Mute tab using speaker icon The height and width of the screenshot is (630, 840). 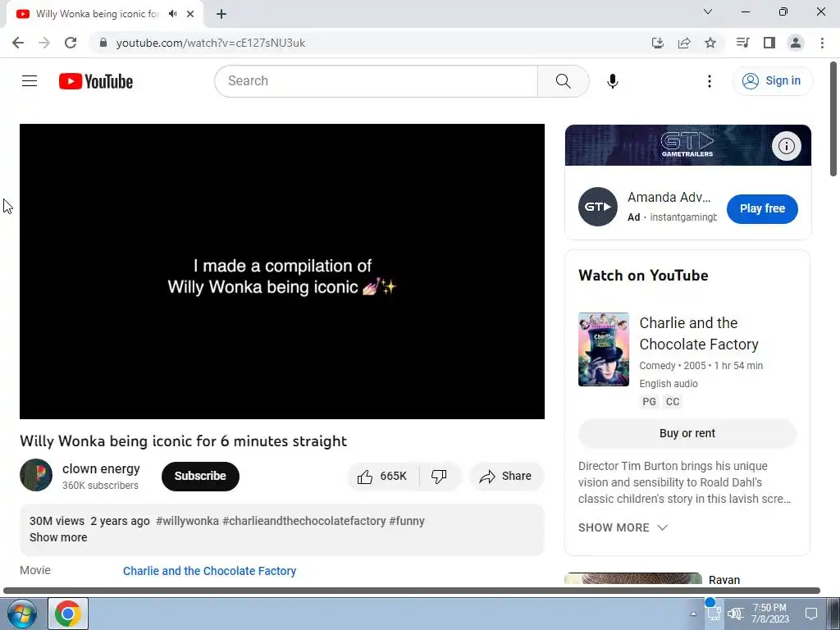click(x=173, y=14)
